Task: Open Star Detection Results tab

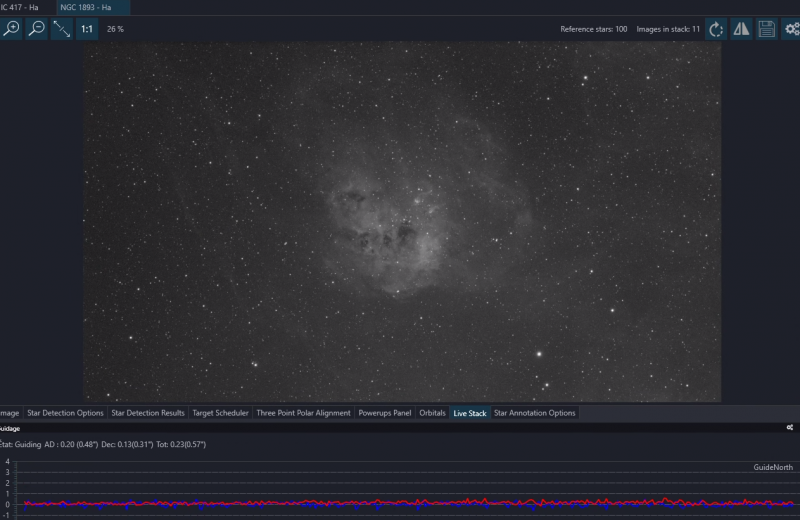Action: click(x=148, y=413)
